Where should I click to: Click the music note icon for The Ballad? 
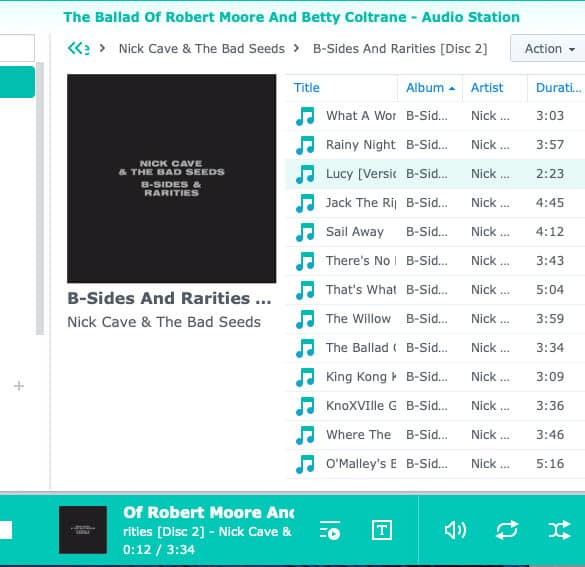pos(305,348)
